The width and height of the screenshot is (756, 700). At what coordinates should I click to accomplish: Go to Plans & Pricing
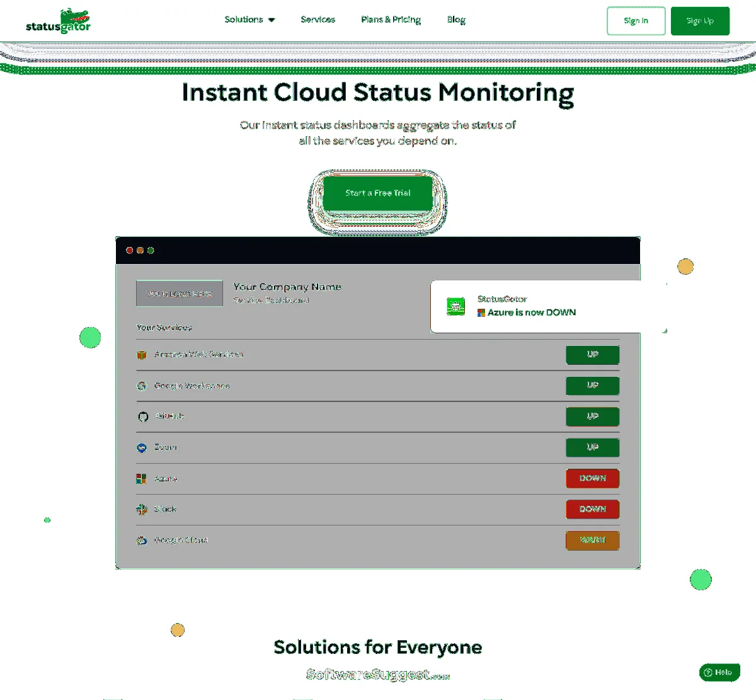click(391, 20)
